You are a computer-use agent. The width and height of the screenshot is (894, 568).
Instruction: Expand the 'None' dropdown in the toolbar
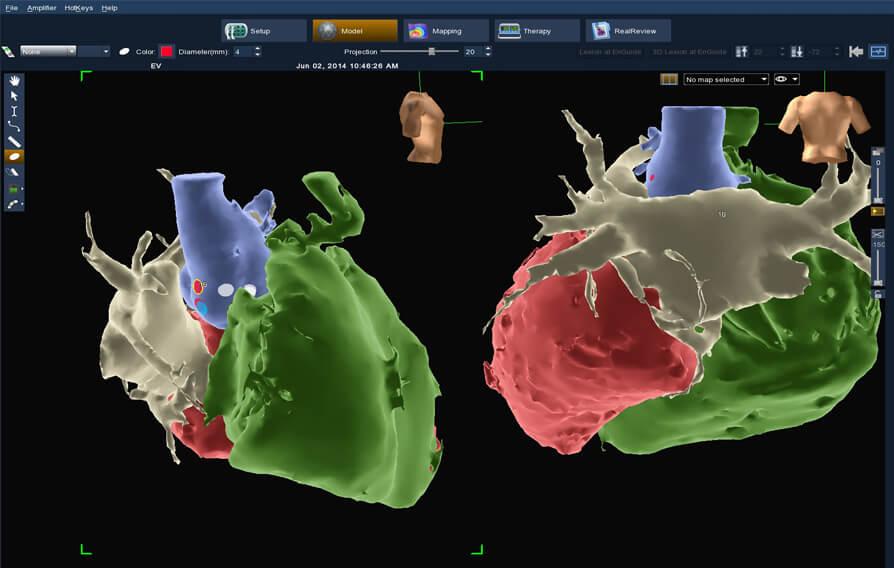pos(48,51)
